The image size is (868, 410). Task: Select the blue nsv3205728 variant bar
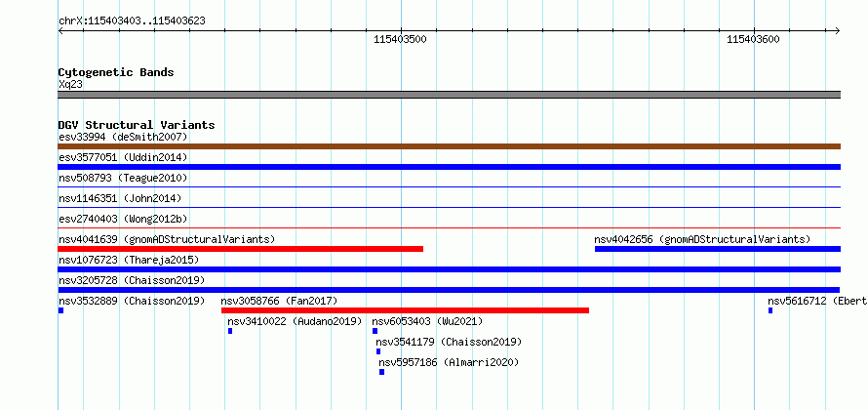pyautogui.click(x=449, y=290)
